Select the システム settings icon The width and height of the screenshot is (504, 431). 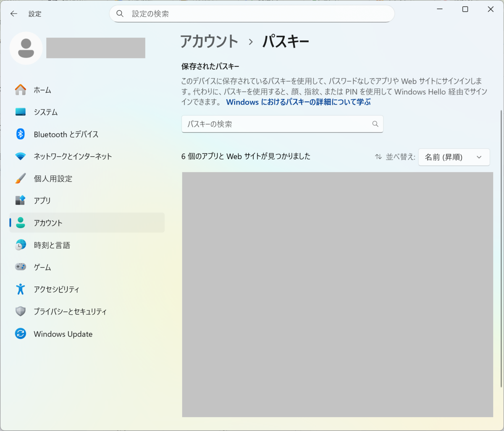point(20,112)
